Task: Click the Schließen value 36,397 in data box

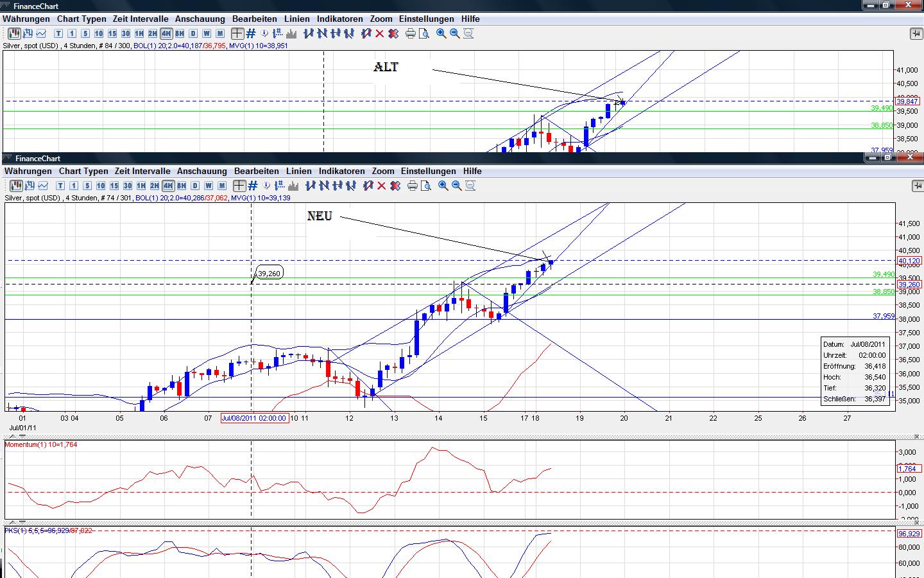Action: (875, 399)
